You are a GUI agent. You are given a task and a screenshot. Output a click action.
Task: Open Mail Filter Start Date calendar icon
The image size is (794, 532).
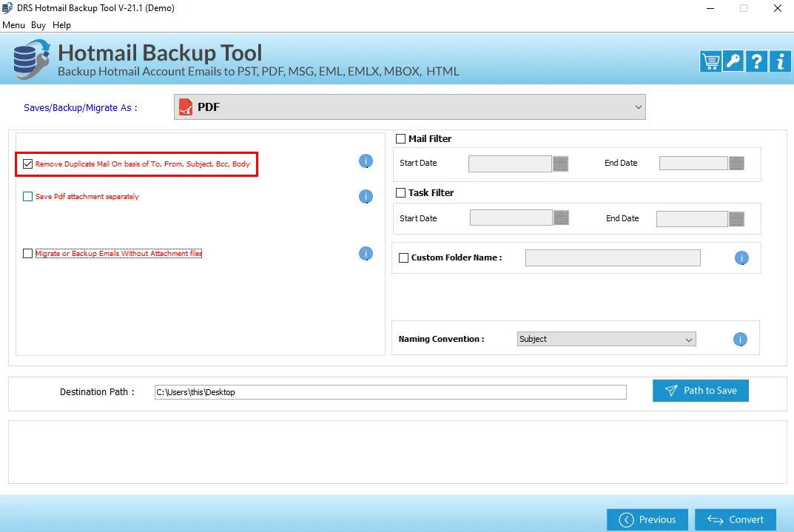tap(560, 164)
